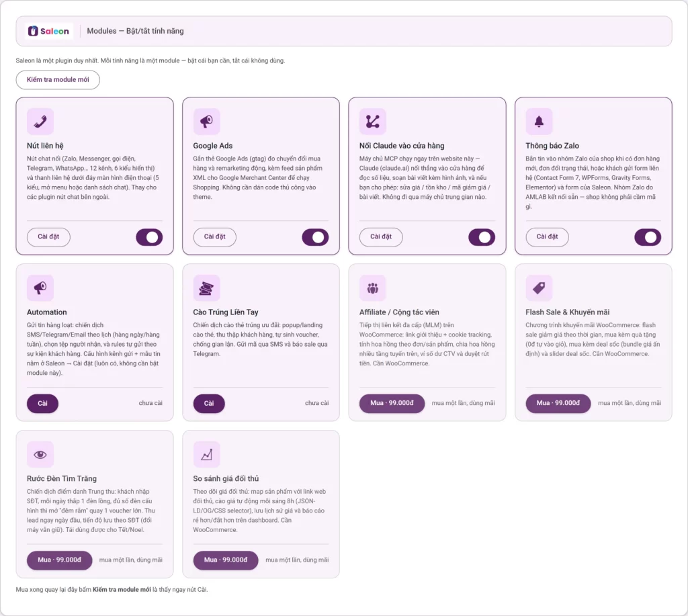
Task: Toggle off Nối Claude vào cửa hàng module
Action: click(482, 237)
